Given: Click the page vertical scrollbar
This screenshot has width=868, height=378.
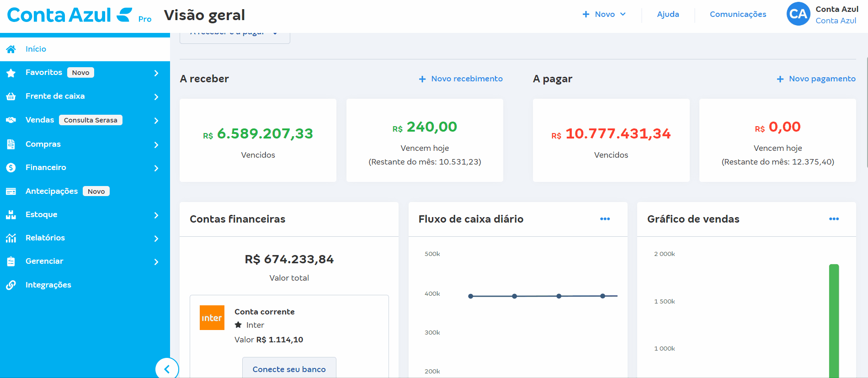Looking at the screenshot, I should tap(866, 112).
